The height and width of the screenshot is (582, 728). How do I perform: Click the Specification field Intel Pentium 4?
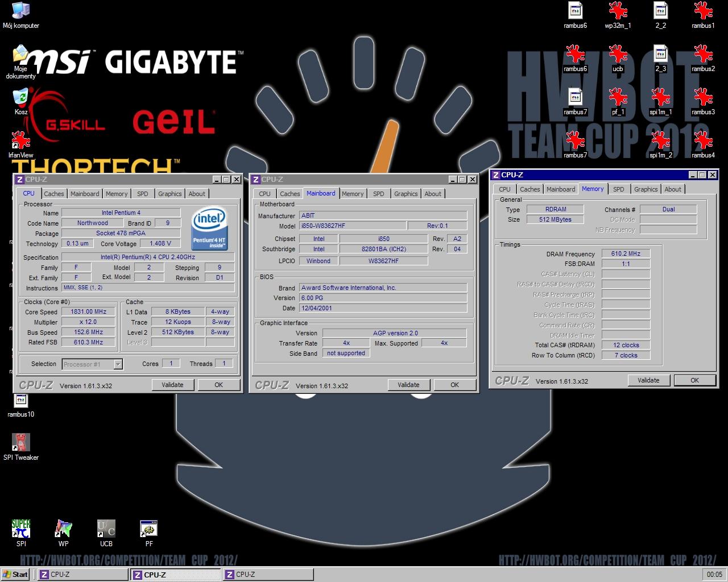coord(148,257)
